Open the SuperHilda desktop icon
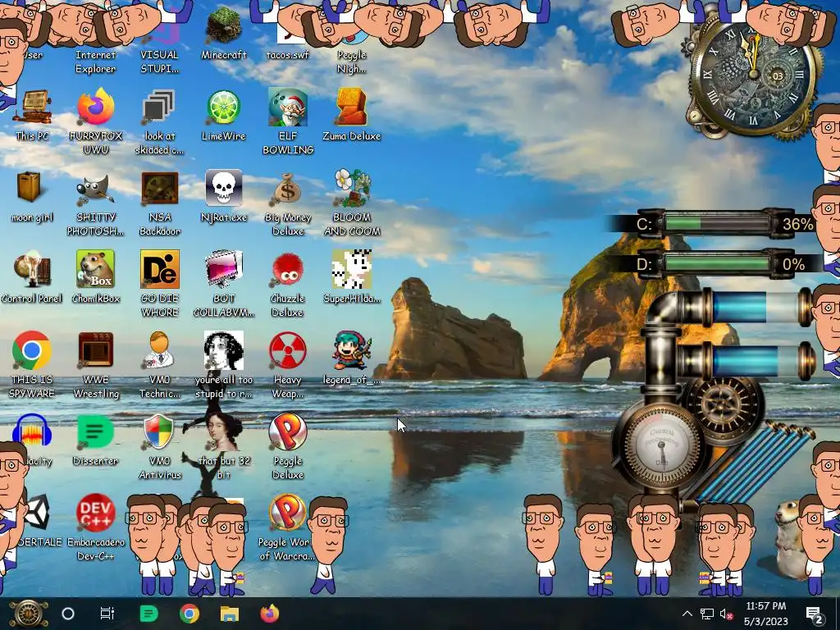The width and height of the screenshot is (840, 630). [351, 277]
